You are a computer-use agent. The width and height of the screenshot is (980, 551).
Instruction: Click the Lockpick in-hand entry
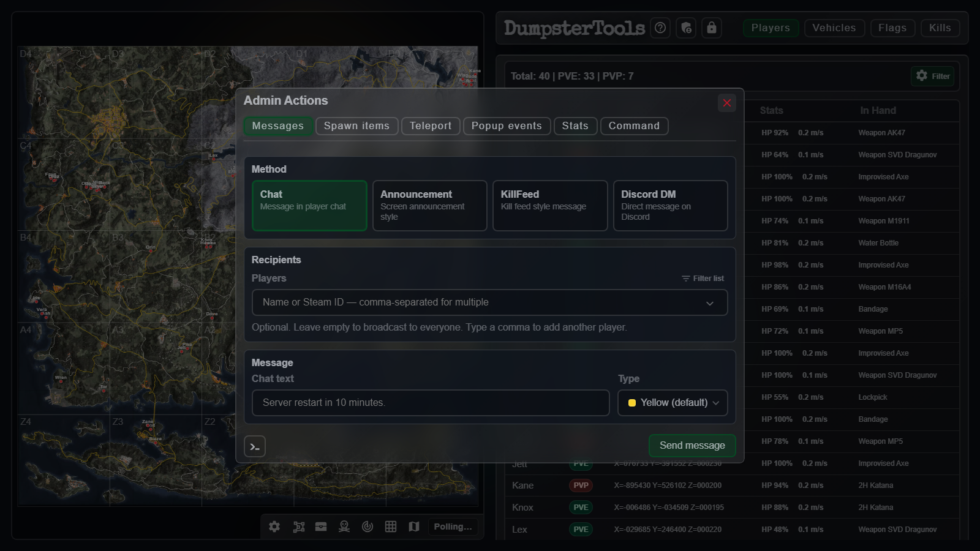pos(872,397)
